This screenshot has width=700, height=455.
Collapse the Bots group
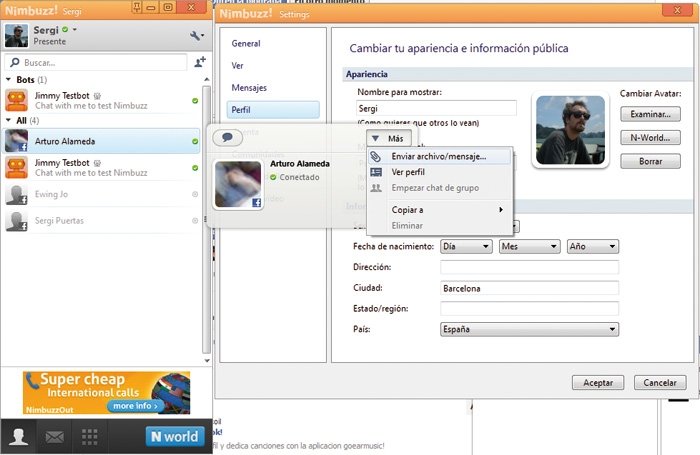(8, 79)
